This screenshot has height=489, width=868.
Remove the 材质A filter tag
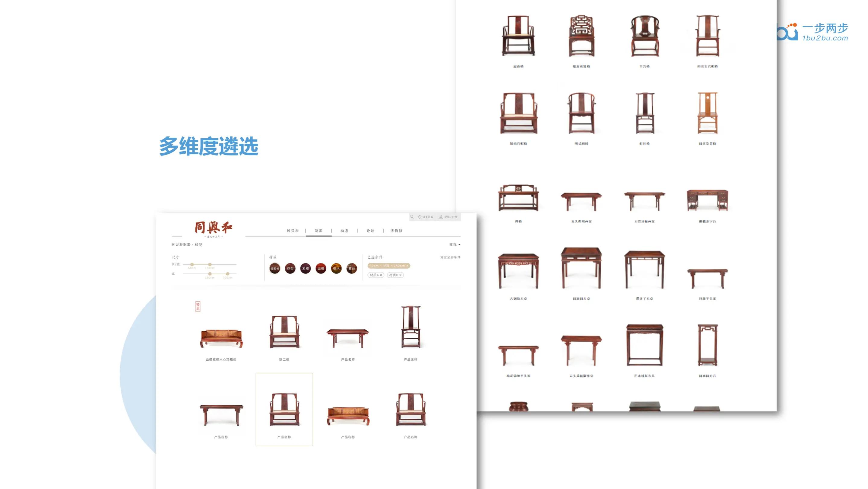[381, 275]
